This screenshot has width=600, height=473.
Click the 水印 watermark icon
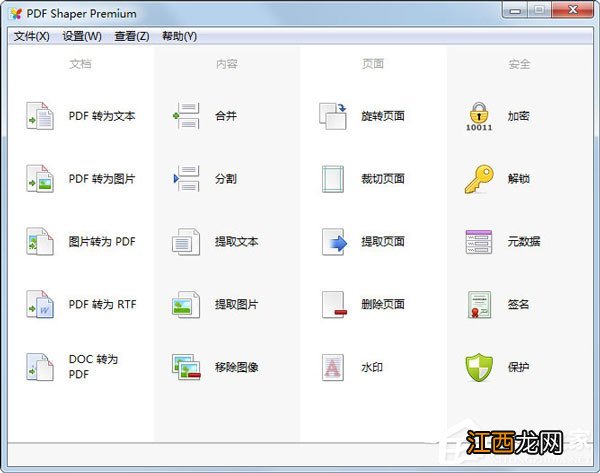pyautogui.click(x=333, y=367)
